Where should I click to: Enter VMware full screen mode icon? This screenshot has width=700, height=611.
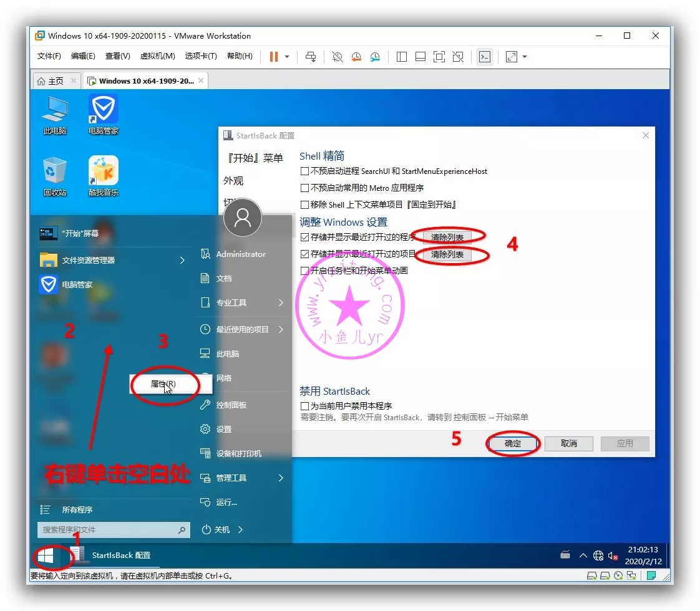point(439,57)
